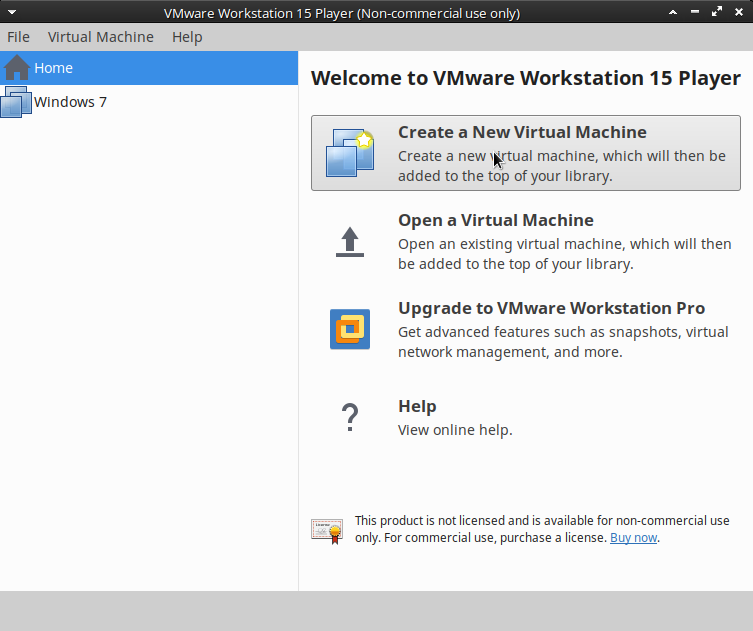This screenshot has height=631, width=753.
Task: Open the Virtual Machine menu
Action: (x=100, y=37)
